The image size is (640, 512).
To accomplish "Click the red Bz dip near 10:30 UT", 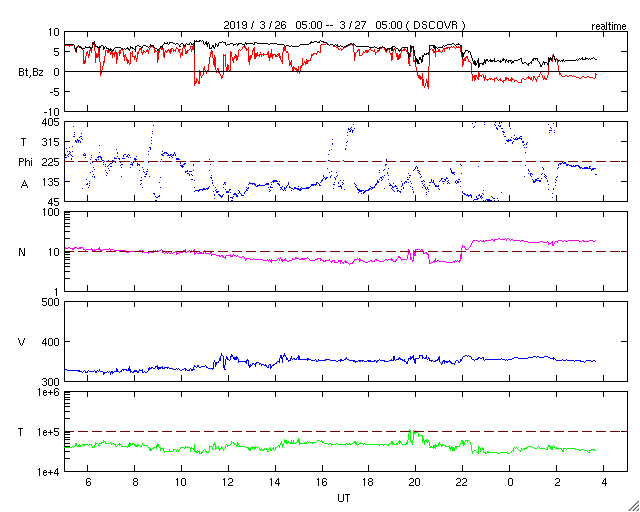I will 196,78.
